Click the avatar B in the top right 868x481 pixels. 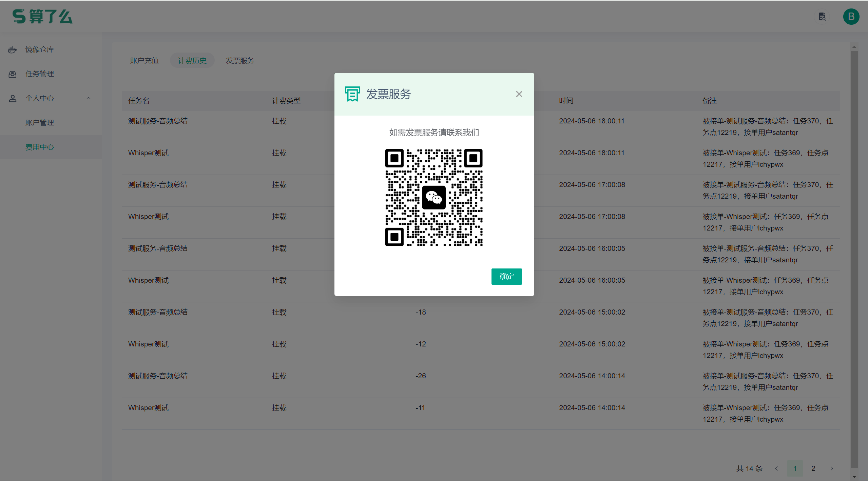851,16
